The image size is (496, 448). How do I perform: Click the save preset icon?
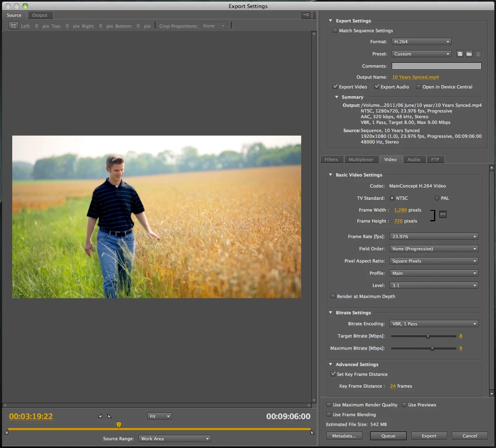460,54
